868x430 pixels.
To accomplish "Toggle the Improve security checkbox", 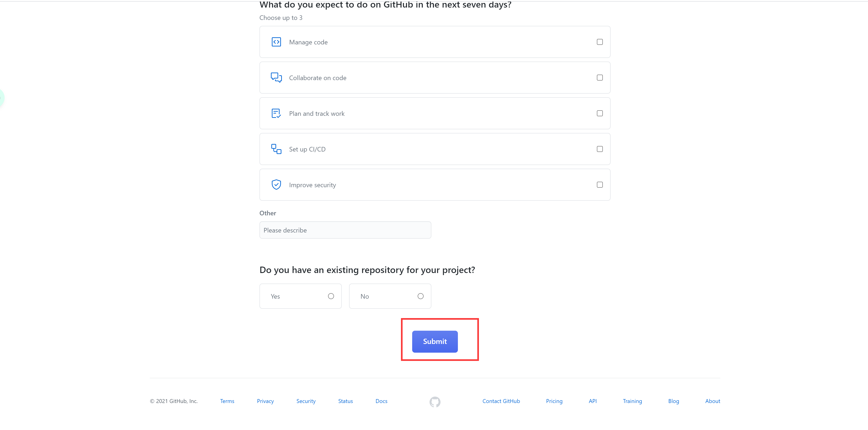I will [x=599, y=185].
